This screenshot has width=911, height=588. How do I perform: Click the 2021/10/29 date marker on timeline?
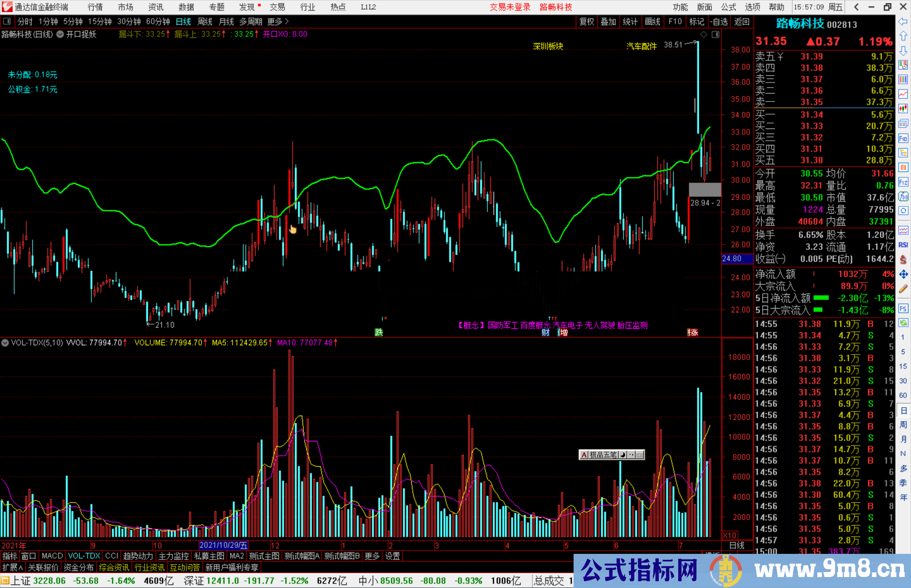(x=223, y=545)
